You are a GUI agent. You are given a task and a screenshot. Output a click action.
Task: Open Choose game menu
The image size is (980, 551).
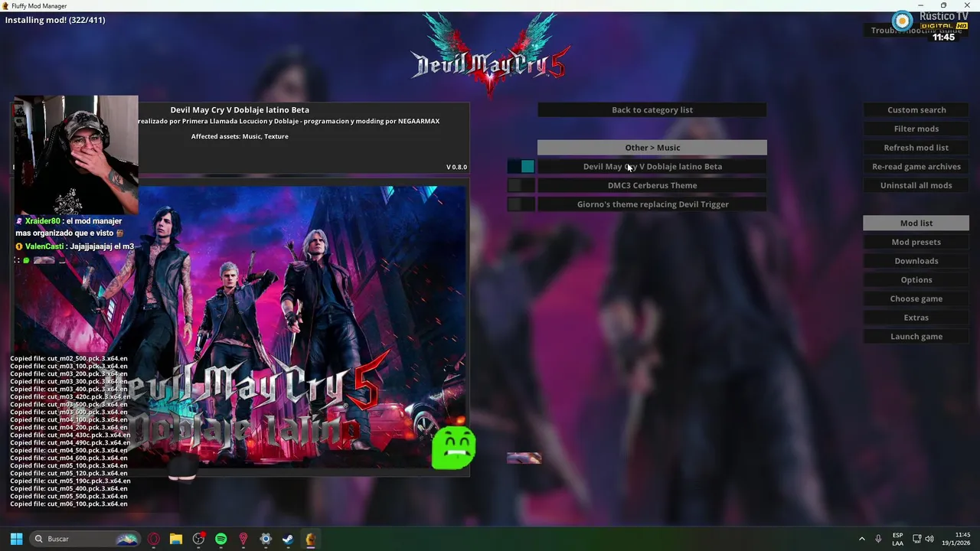pos(916,298)
